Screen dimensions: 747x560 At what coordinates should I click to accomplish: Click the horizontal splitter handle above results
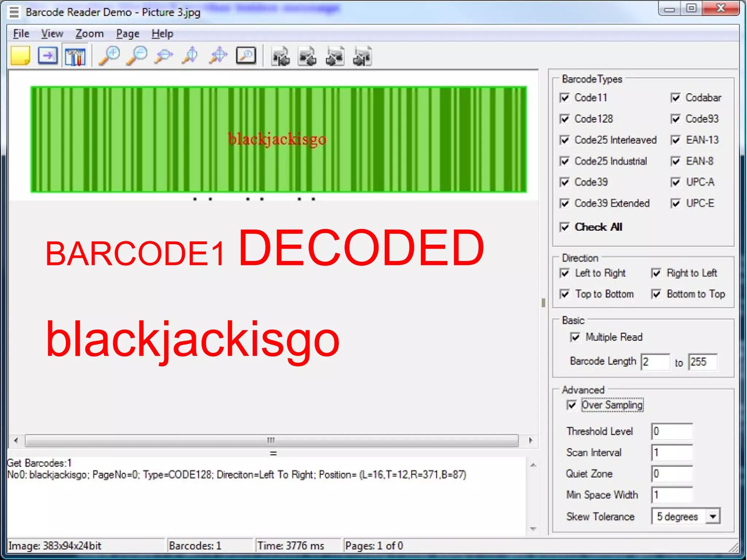[x=273, y=453]
